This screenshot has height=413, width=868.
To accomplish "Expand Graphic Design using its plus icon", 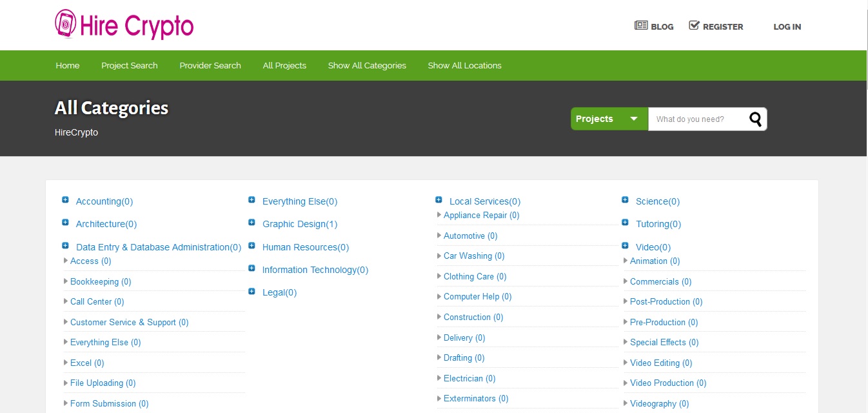I will click(252, 223).
